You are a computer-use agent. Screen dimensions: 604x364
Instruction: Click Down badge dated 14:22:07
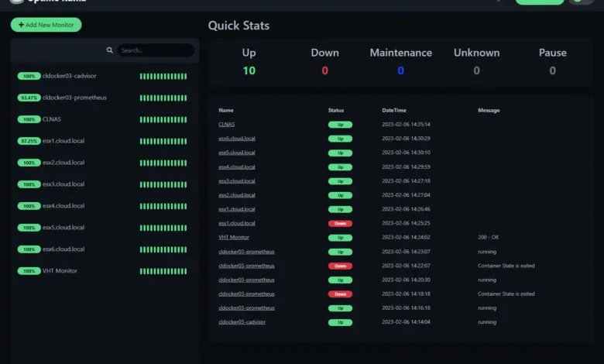pos(340,266)
